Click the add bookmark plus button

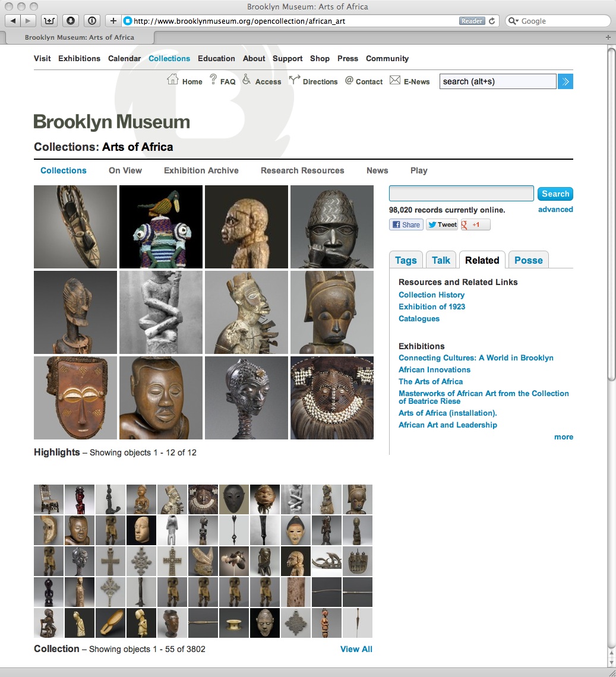click(113, 21)
